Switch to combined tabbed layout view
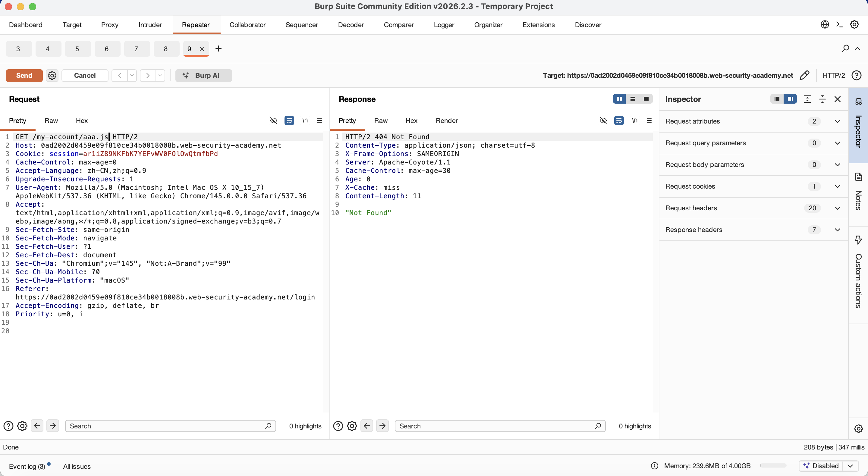This screenshot has width=868, height=476. (x=646, y=99)
